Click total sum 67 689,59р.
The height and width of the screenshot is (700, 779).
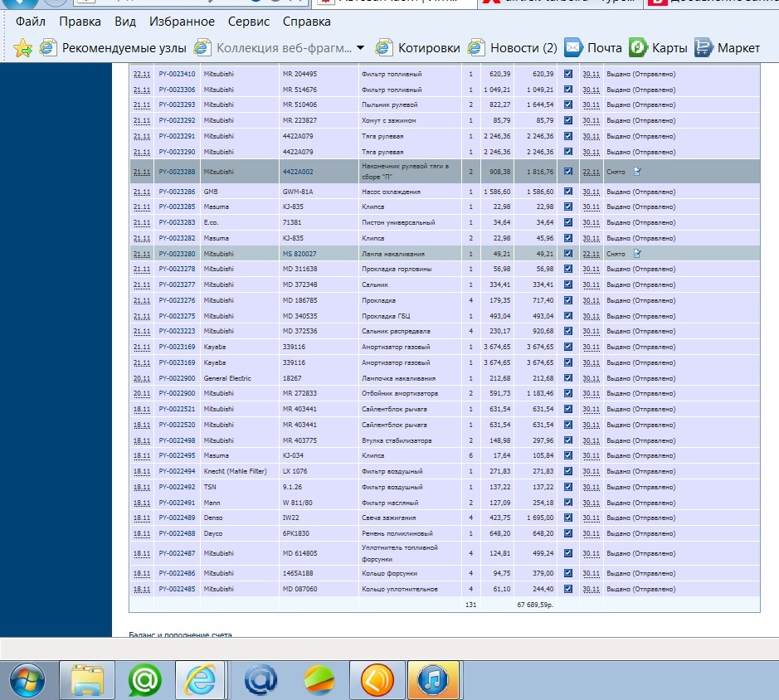(535, 605)
